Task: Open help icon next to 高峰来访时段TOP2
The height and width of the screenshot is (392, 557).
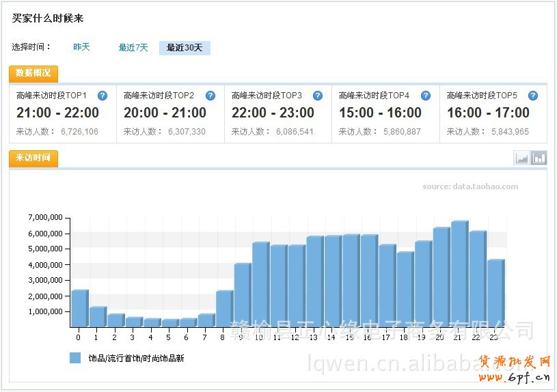Action: [x=210, y=96]
